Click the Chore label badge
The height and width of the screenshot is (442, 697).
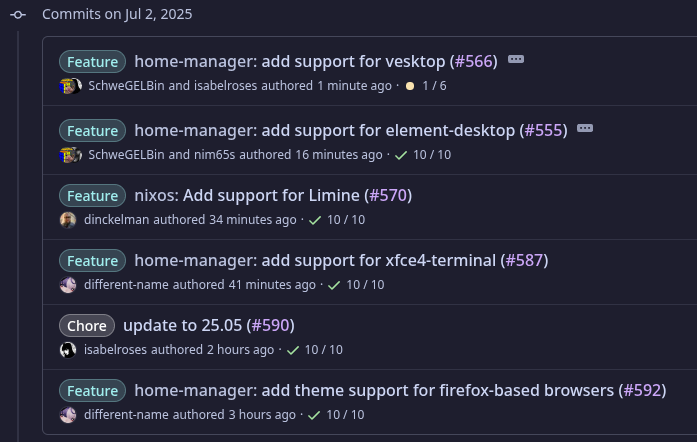87,325
